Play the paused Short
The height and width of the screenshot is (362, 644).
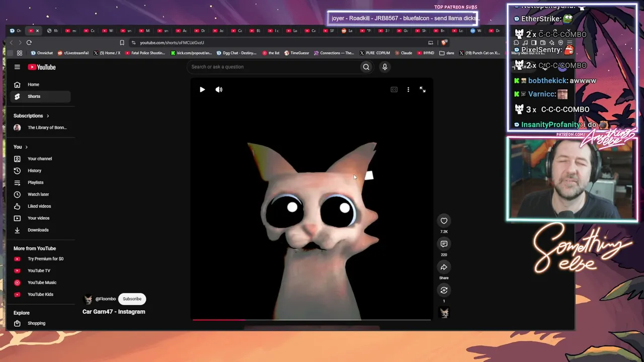coord(202,89)
